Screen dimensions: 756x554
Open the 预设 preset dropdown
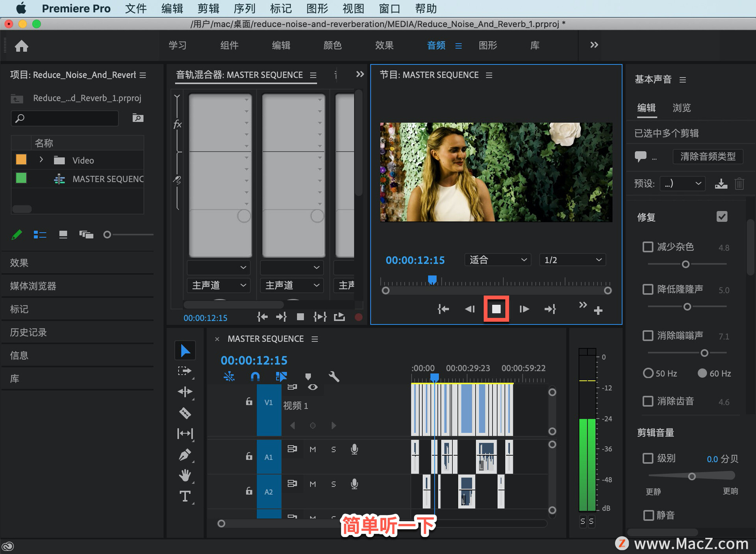682,183
